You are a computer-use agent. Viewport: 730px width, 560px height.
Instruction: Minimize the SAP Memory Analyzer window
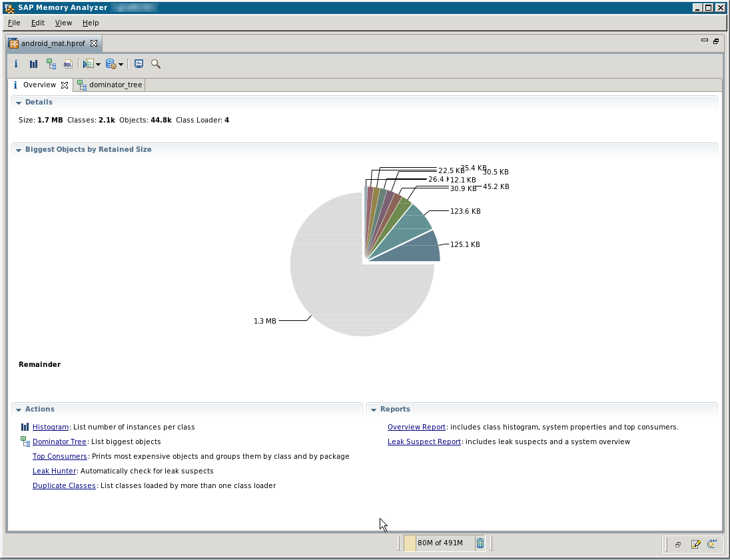pos(697,7)
